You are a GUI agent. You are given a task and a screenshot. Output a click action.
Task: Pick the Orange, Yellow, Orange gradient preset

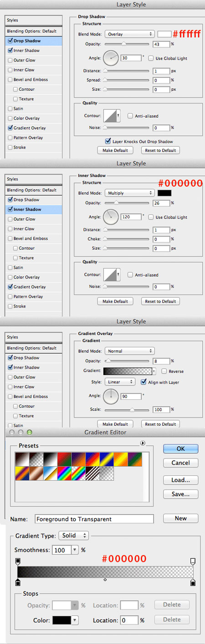click(120, 460)
